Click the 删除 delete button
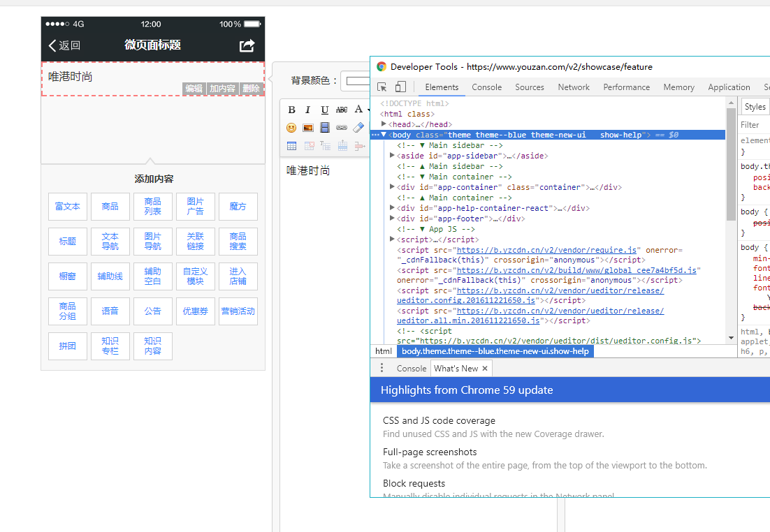Viewport: 770px width, 532px height. coord(251,89)
